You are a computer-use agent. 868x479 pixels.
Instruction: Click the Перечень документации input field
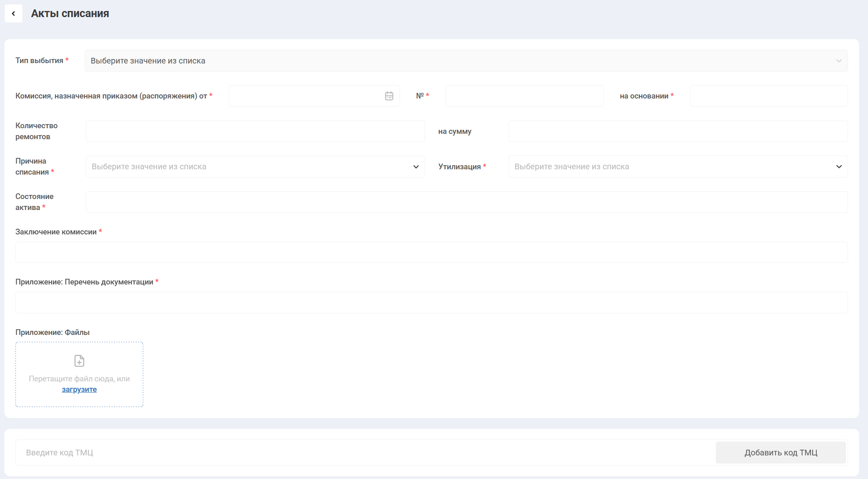click(x=431, y=303)
